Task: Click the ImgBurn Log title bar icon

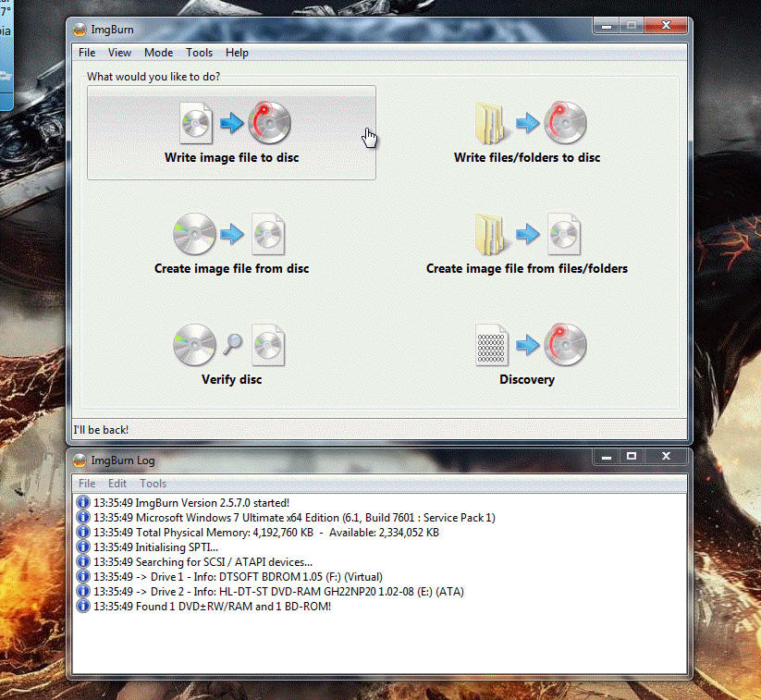Action: [x=80, y=461]
